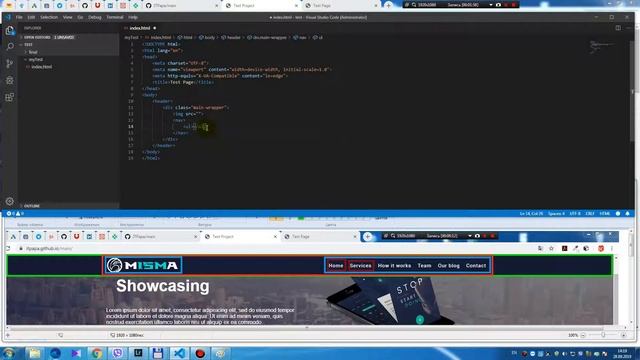Screen dimensions: 640x360
Task: Open the Debug view in VS Code activity bar
Action: tap(10, 80)
